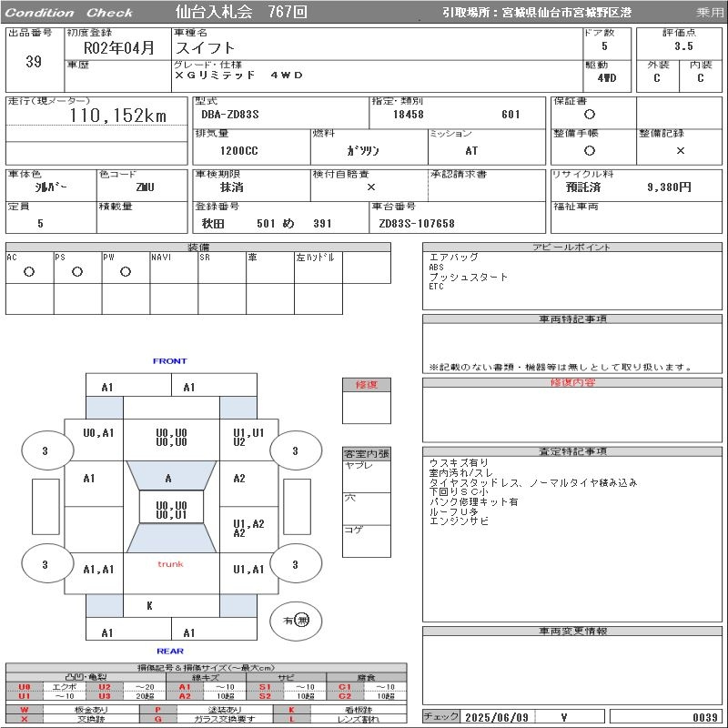Click the ヤブレ row under 客室内張
Image resolution: width=728 pixels, height=728 pixels.
tap(367, 477)
